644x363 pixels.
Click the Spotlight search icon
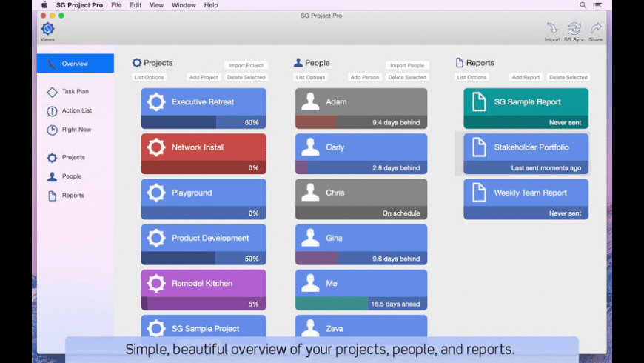583,5
